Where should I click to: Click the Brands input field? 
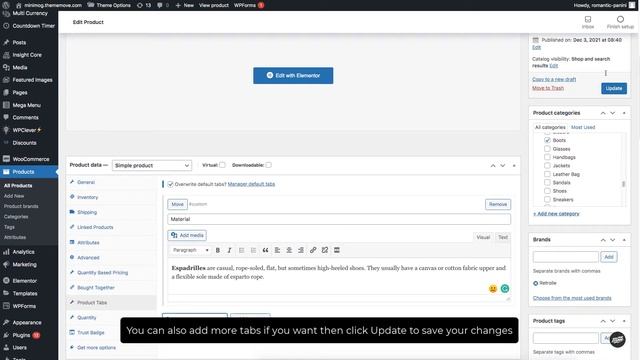[x=565, y=257]
